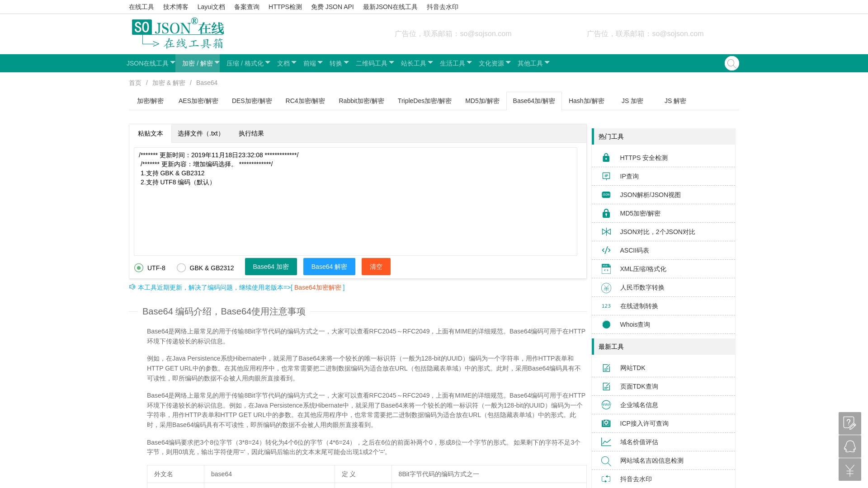This screenshot has height=488, width=868.
Task: Open the feedback edit icon at right edge
Action: tap(849, 423)
